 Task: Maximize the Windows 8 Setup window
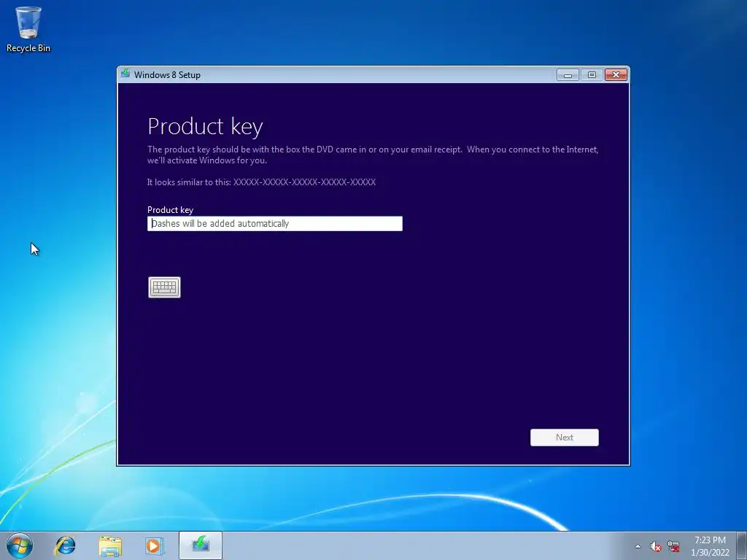(592, 75)
